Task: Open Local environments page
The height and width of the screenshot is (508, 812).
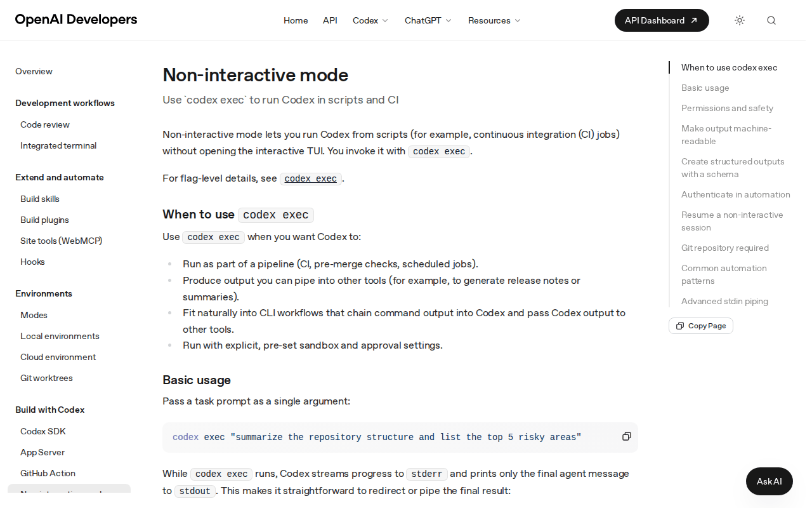Action: (60, 336)
